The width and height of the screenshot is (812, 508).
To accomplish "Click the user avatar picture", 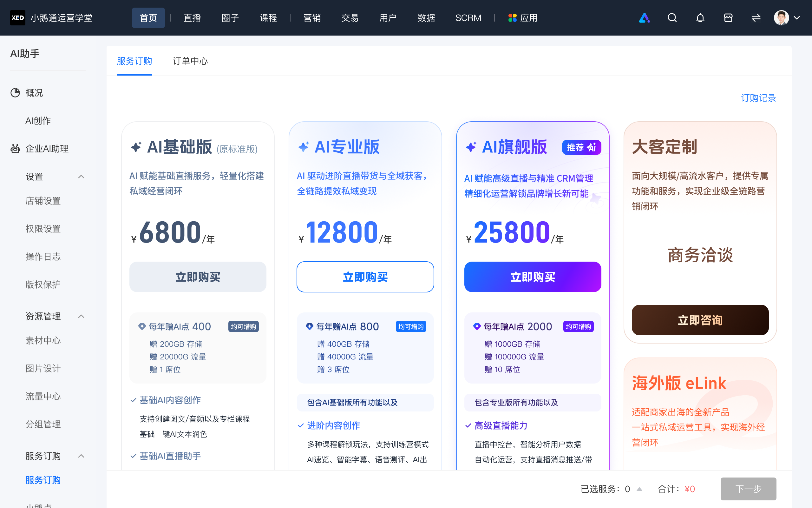I will coord(781,18).
